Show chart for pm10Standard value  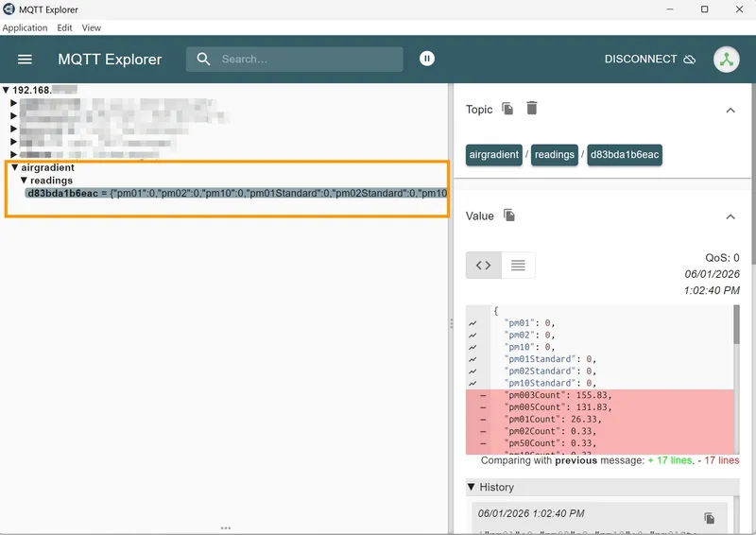point(472,384)
